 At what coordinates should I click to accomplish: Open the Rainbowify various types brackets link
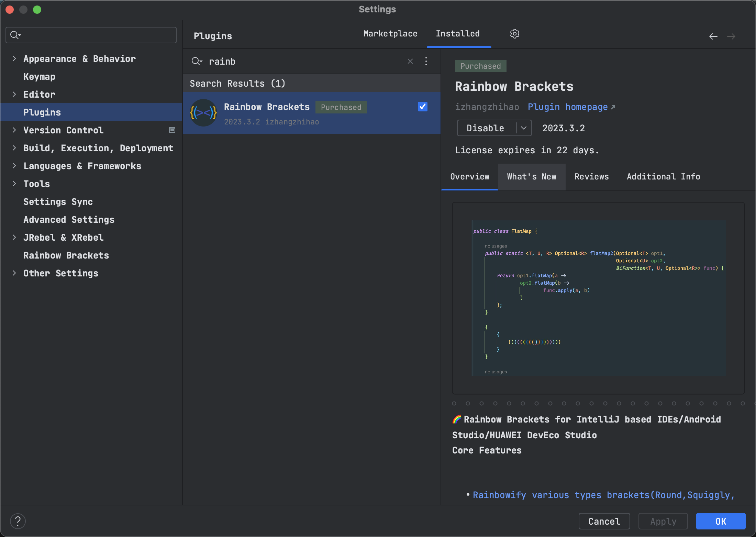[603, 495]
